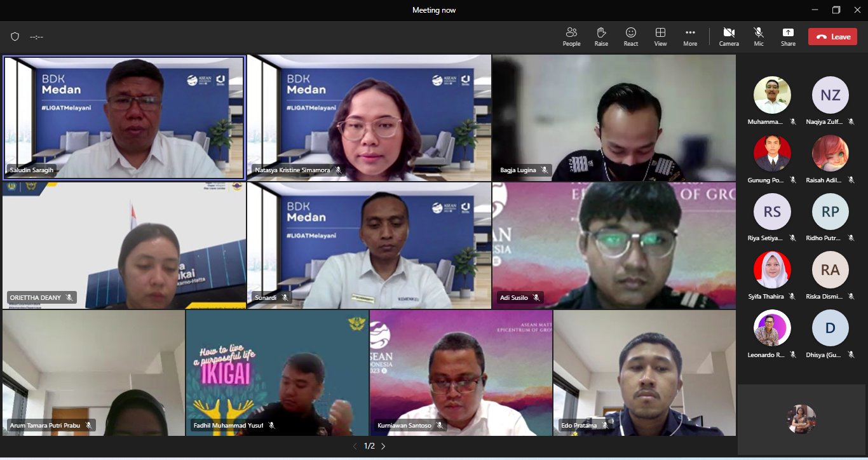
Task: Click the self-view thumbnail at bottom right
Action: tap(801, 419)
